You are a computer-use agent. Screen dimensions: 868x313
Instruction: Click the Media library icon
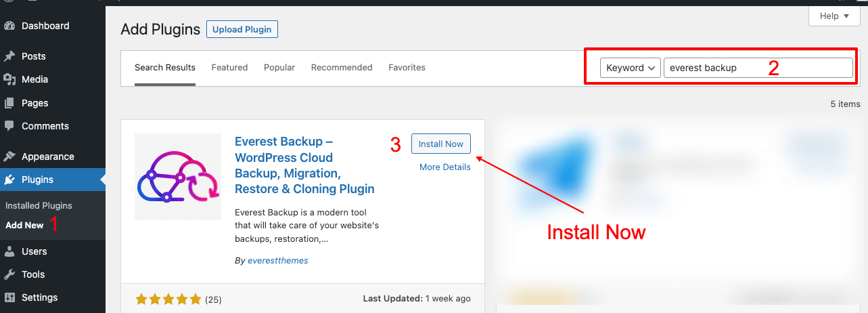pyautogui.click(x=9, y=79)
